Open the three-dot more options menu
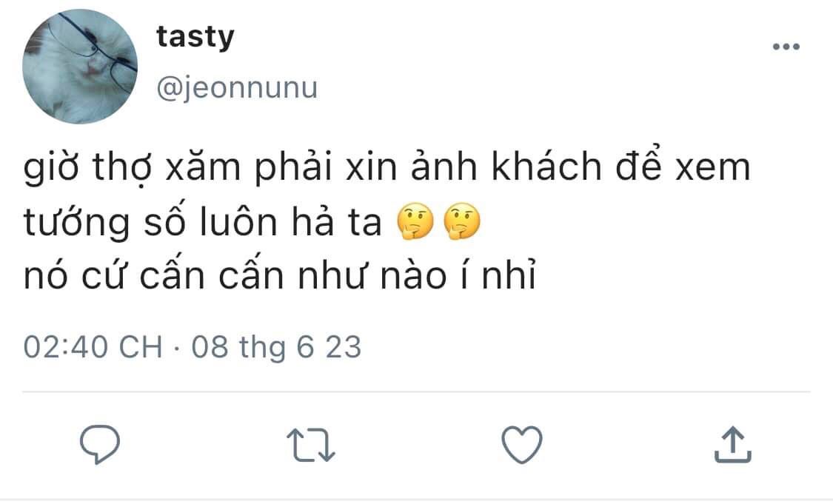 (x=786, y=47)
